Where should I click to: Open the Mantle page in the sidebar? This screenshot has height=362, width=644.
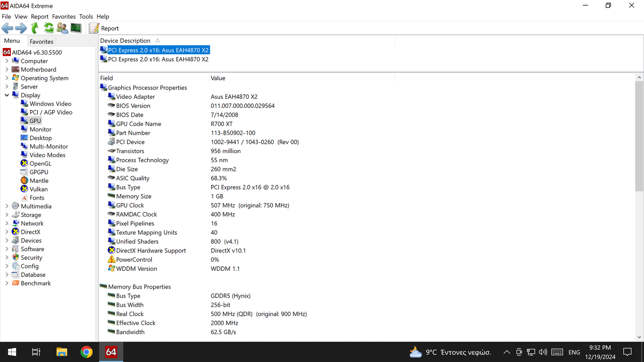click(x=39, y=181)
